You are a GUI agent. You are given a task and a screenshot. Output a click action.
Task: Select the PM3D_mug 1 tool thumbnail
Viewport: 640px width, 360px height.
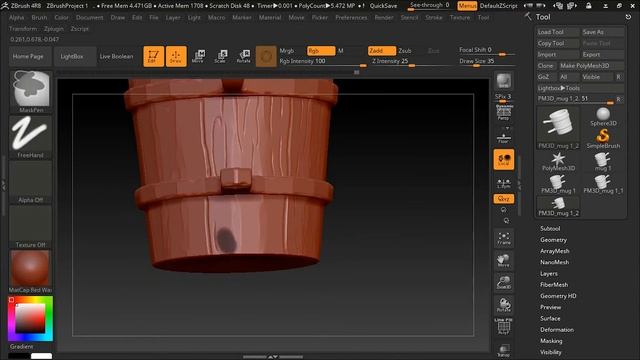(558, 184)
